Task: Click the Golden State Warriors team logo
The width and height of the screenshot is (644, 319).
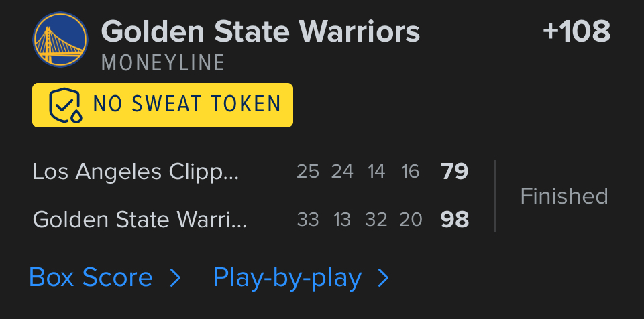Action: point(60,39)
